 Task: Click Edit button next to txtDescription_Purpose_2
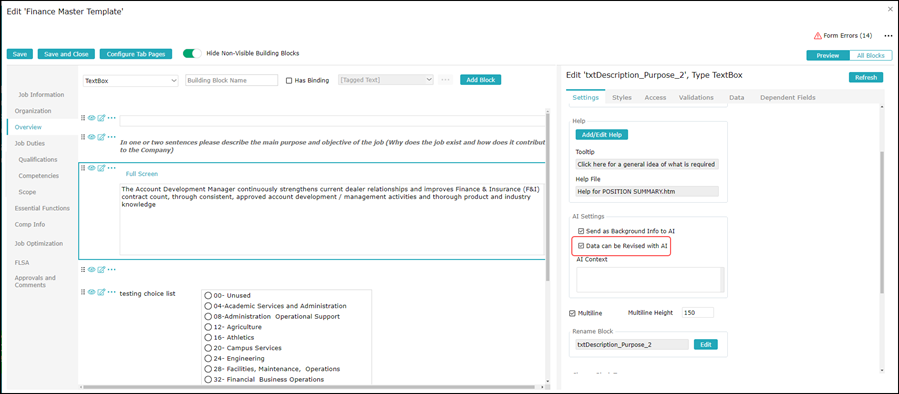(706, 345)
